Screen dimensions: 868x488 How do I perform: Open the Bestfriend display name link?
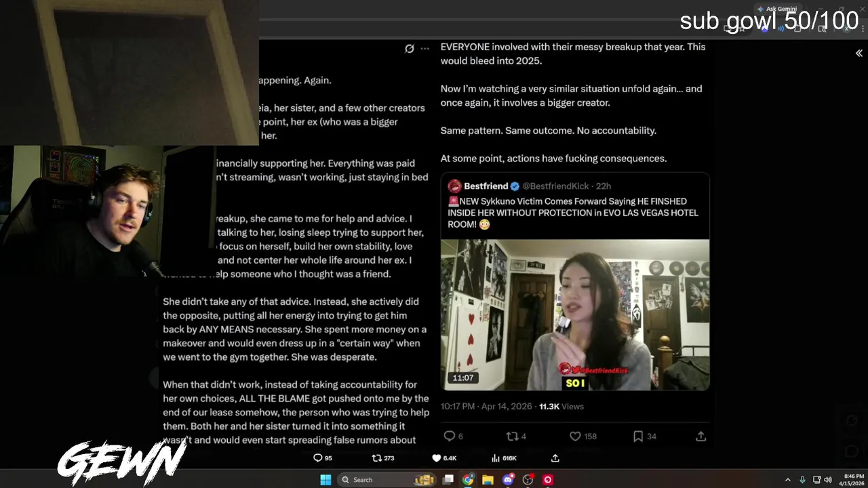coord(486,186)
